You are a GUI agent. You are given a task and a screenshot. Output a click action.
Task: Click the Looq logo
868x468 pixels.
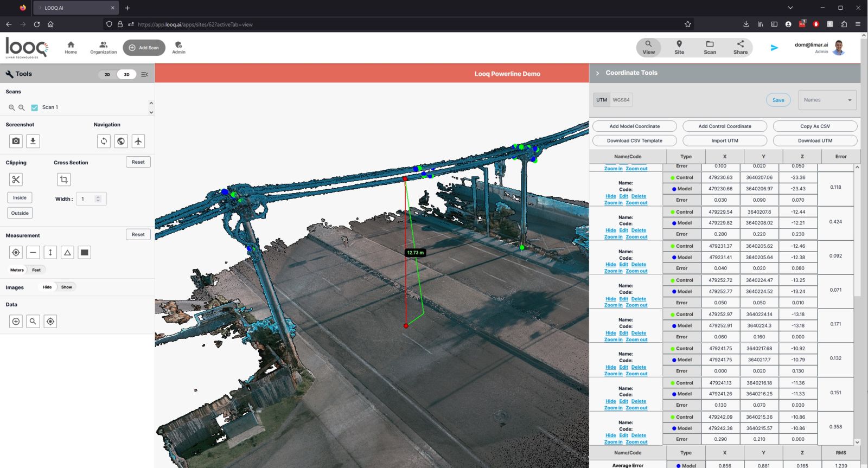coord(27,48)
